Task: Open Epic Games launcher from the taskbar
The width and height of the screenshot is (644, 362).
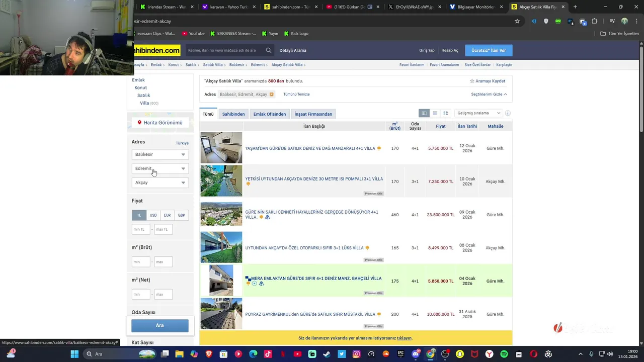Action: pyautogui.click(x=400, y=354)
